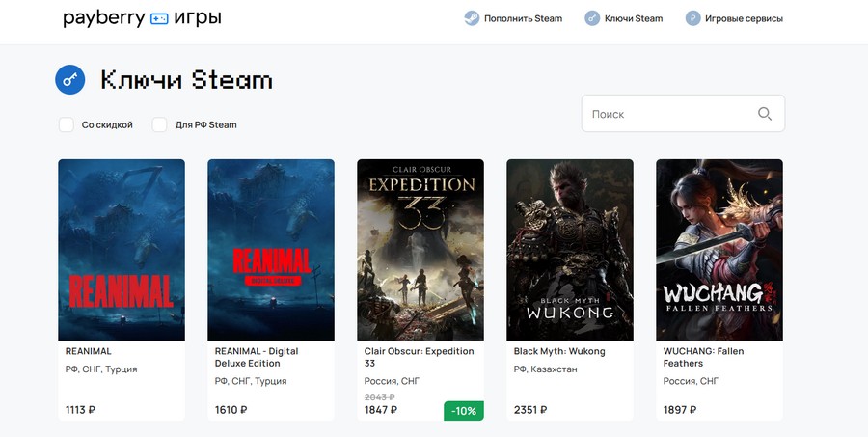Click Black Myth: Wukong title link
This screenshot has height=437, width=868.
tap(559, 351)
